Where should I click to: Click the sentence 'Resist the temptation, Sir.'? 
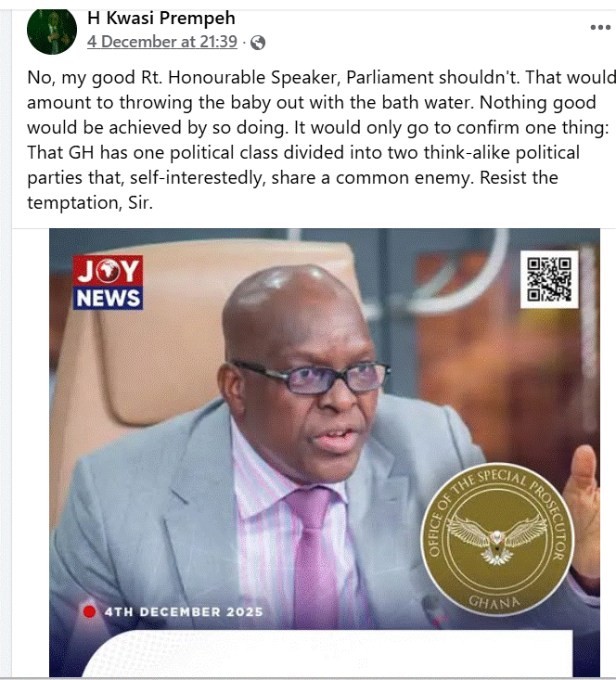(293, 190)
